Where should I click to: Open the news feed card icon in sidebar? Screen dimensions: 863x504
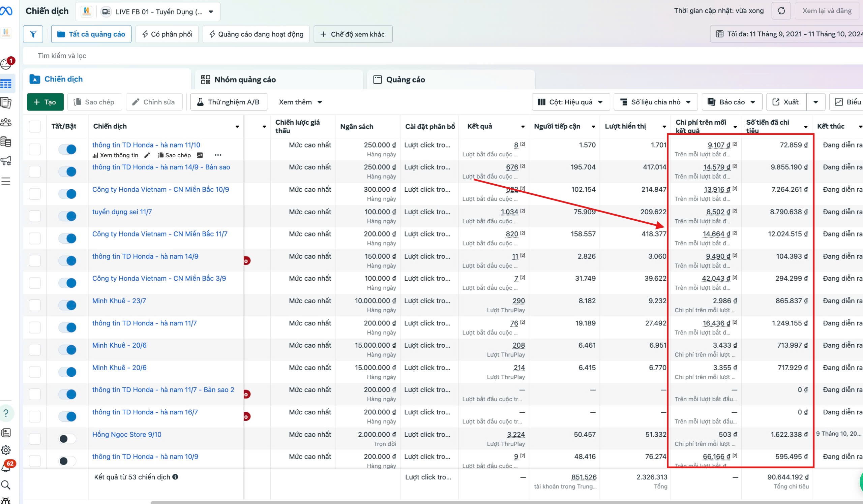pyautogui.click(x=6, y=433)
